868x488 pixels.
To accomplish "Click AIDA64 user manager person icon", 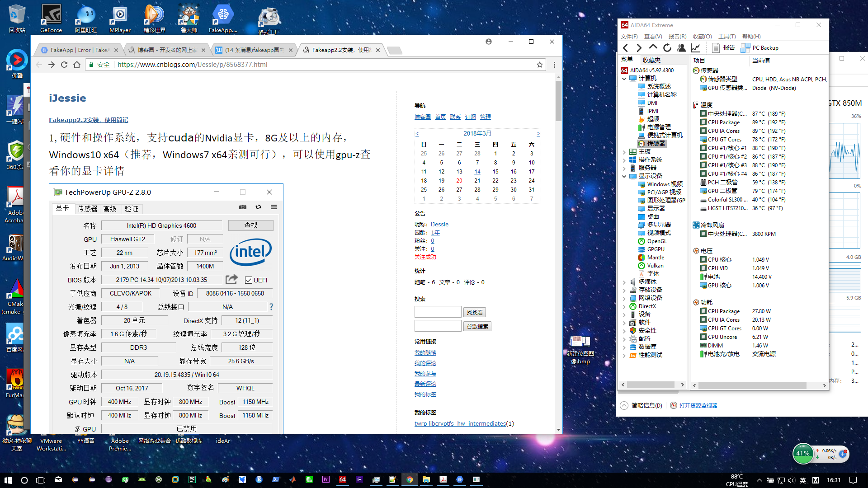I will point(681,48).
